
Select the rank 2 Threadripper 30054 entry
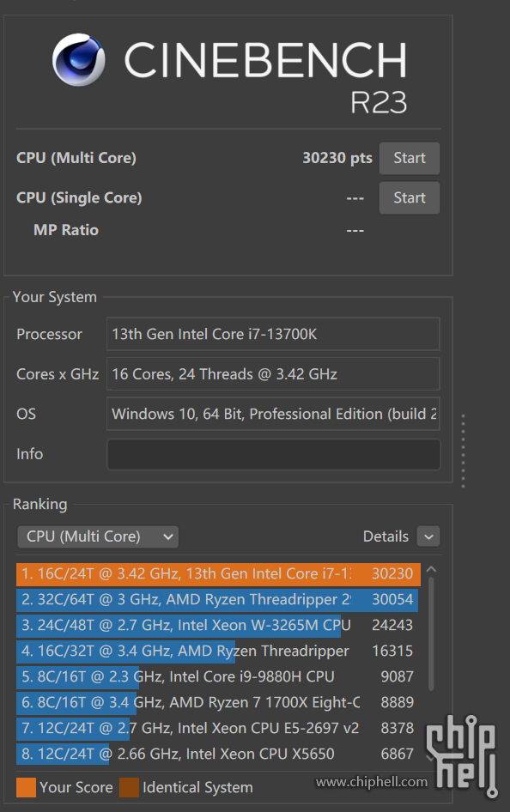pyautogui.click(x=218, y=599)
